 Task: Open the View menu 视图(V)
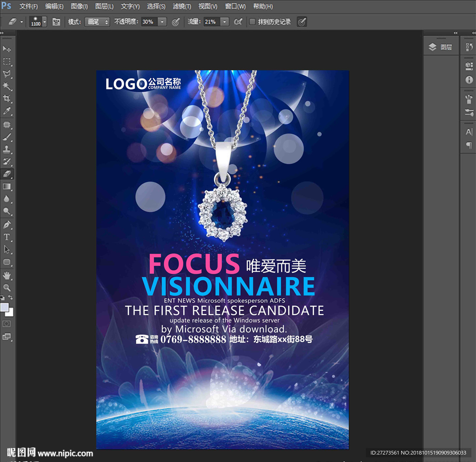(x=208, y=6)
